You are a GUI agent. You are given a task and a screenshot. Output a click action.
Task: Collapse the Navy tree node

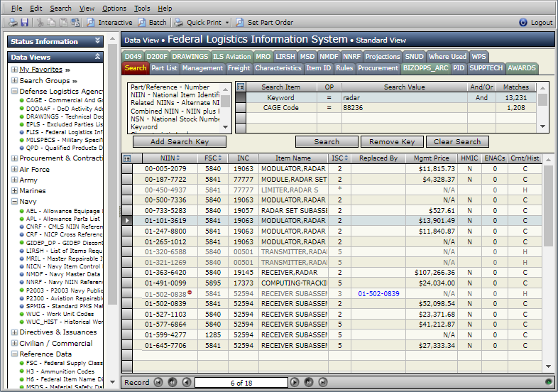point(14,201)
